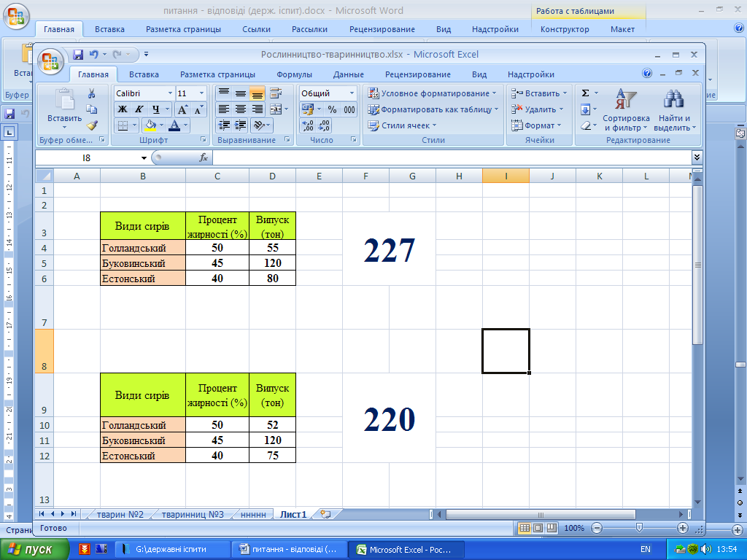Apply yellow fill color to cell

(x=150, y=125)
